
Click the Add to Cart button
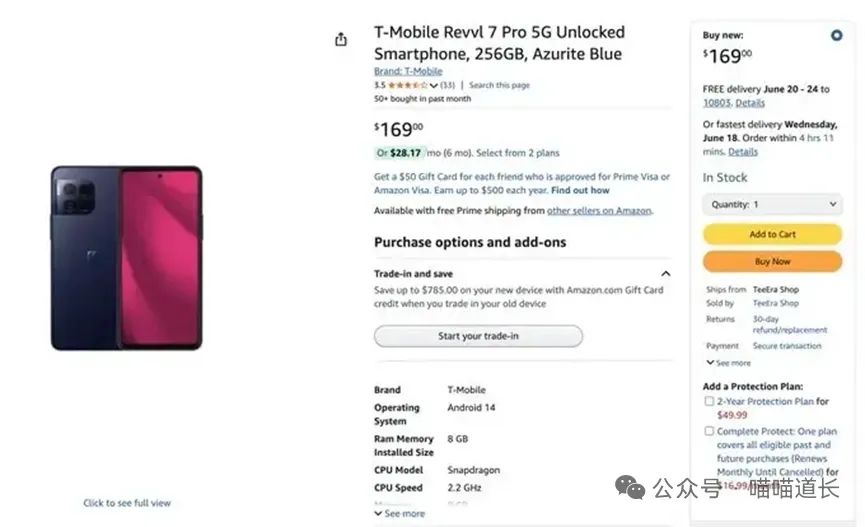772,234
